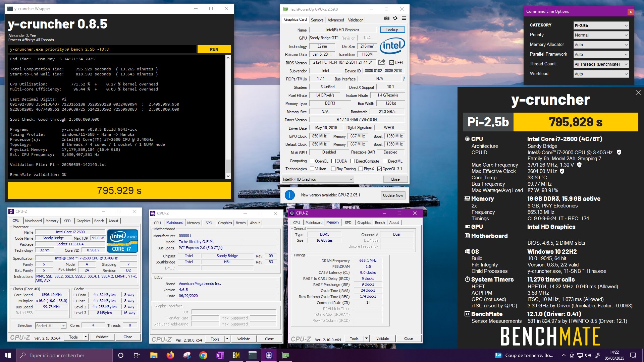Switch to the Validation tab in GPU-Z
644x362 pixels.
point(356,20)
